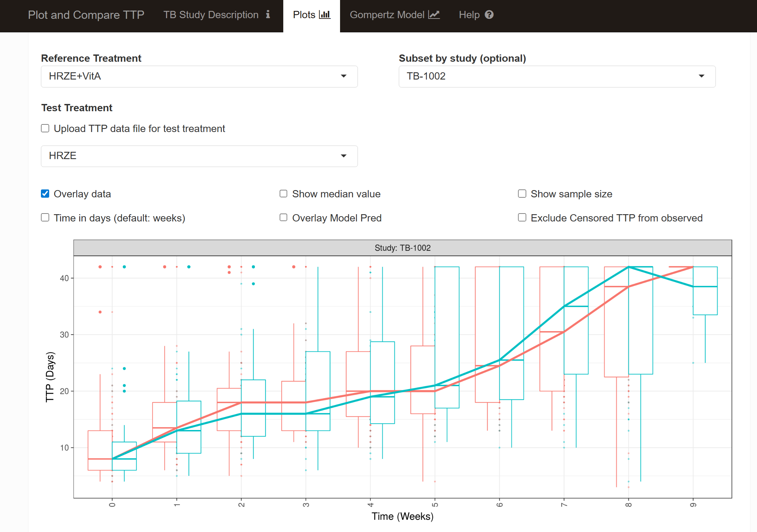
Task: Click Test Treatment HRZE dropdown caret arrow
Action: pos(344,156)
